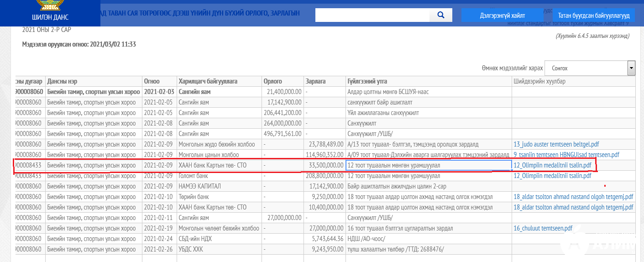Select the 9,250,000.00 expense cell

(325, 197)
